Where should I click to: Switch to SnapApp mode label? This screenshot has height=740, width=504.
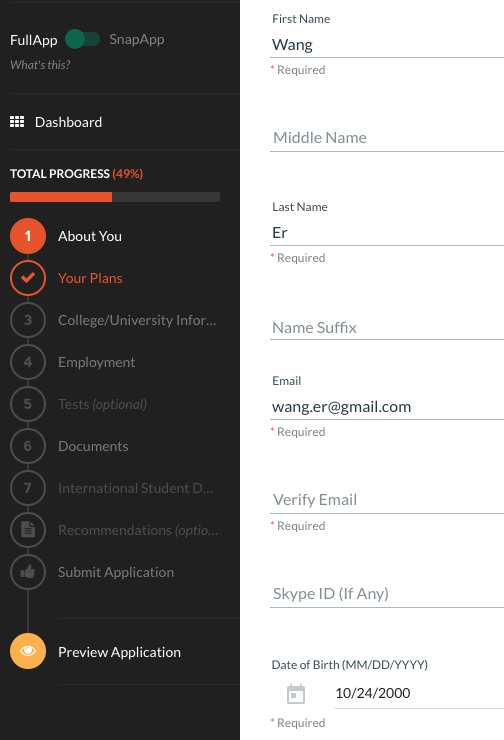(x=137, y=39)
